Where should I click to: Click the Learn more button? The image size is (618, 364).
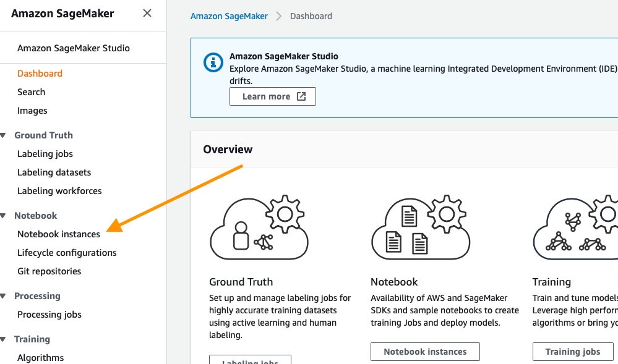click(x=273, y=96)
